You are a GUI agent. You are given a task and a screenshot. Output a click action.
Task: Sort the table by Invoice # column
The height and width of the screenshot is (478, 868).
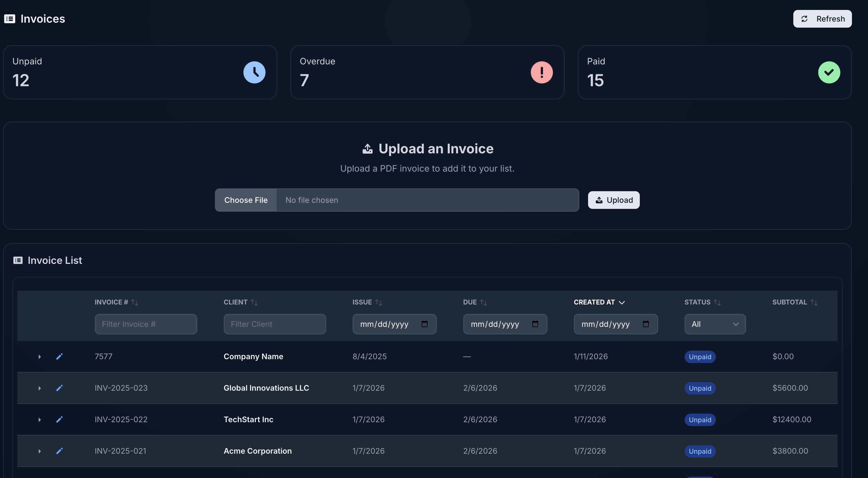click(134, 302)
